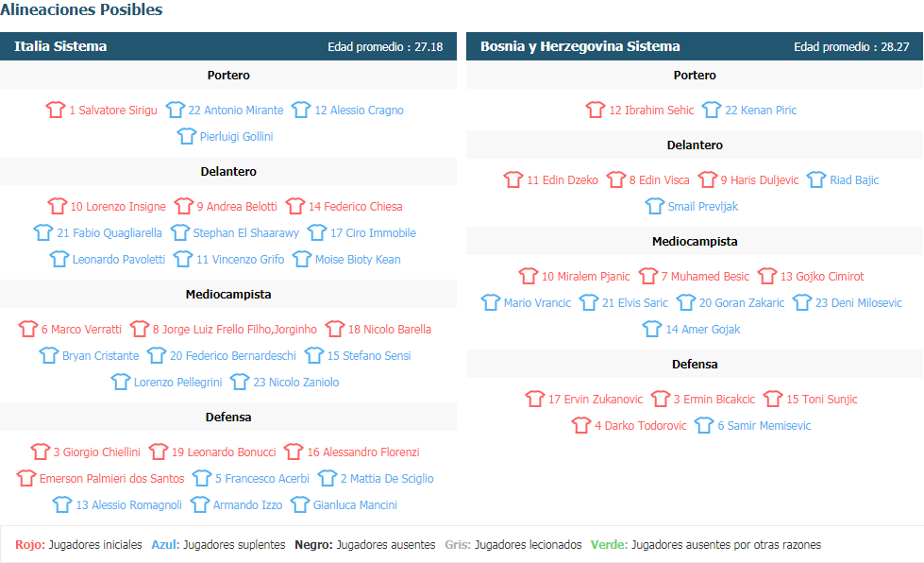Open player link Lorenzo Insigne
Image resolution: width=924 pixels, height=563 pixels.
118,206
